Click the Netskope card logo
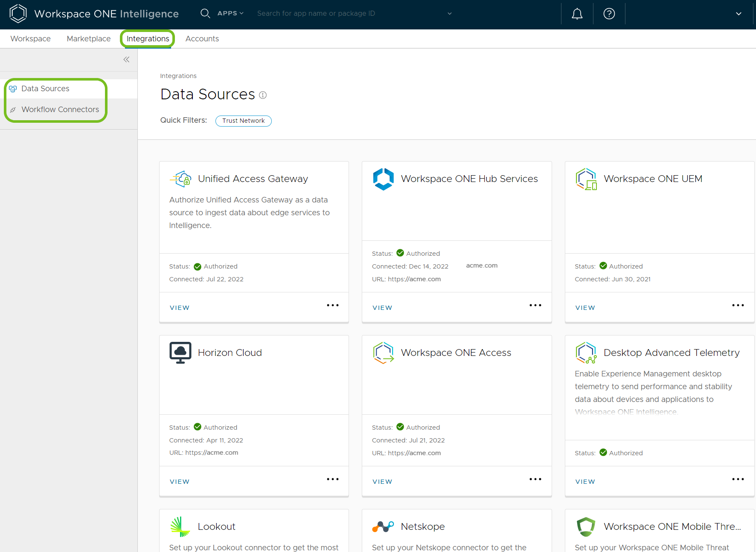This screenshot has width=756, height=552. click(383, 527)
